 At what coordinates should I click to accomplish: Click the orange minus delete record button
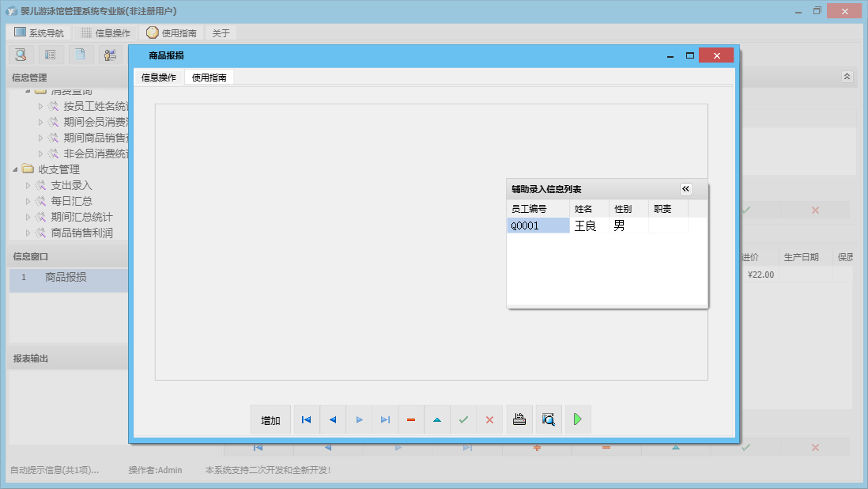point(411,420)
